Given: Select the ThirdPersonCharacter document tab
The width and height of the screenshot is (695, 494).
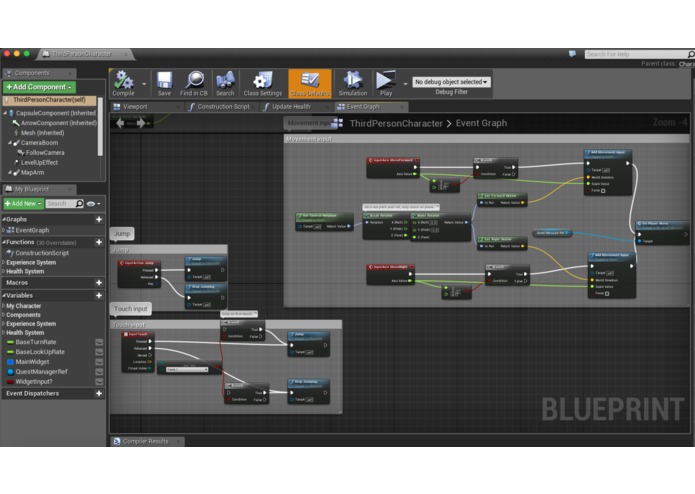Looking at the screenshot, I should coord(82,54).
